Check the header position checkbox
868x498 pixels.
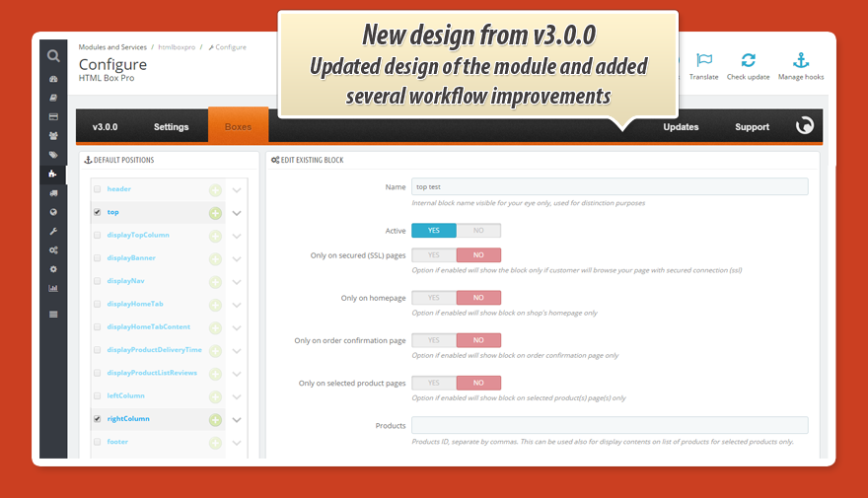click(97, 189)
